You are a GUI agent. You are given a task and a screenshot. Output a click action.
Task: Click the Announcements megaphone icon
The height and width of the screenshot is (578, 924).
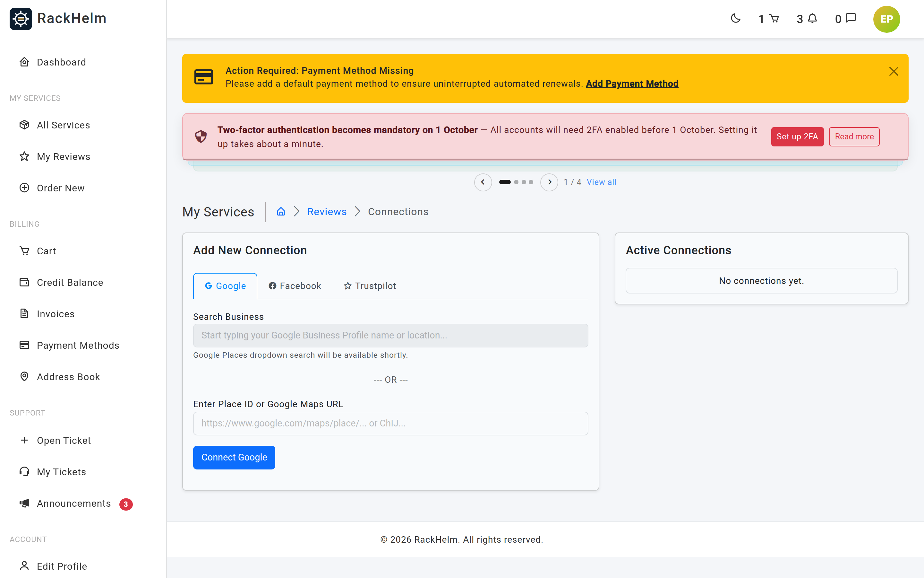click(24, 503)
